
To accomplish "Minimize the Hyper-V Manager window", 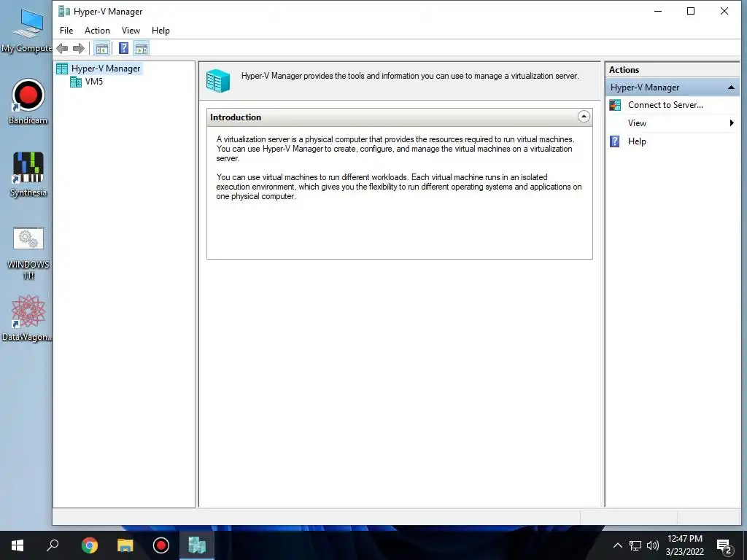I will [658, 11].
